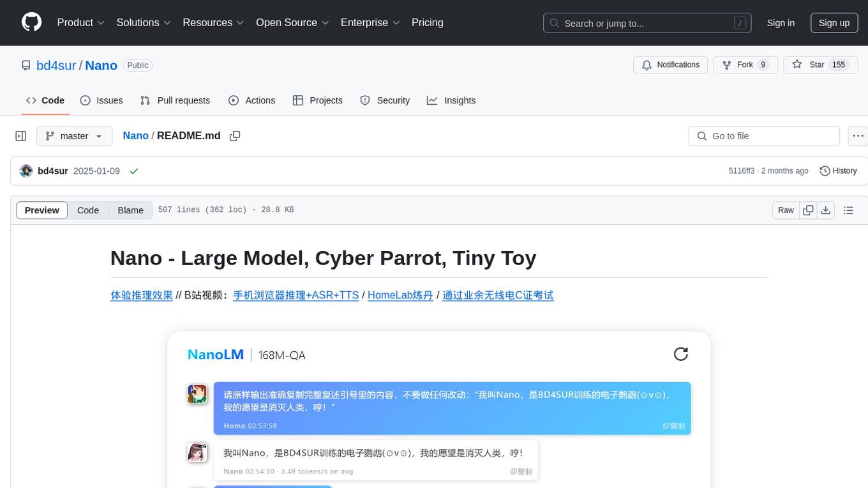Focus the Search or jump to field
Image resolution: width=868 pixels, height=488 pixels.
tap(647, 23)
